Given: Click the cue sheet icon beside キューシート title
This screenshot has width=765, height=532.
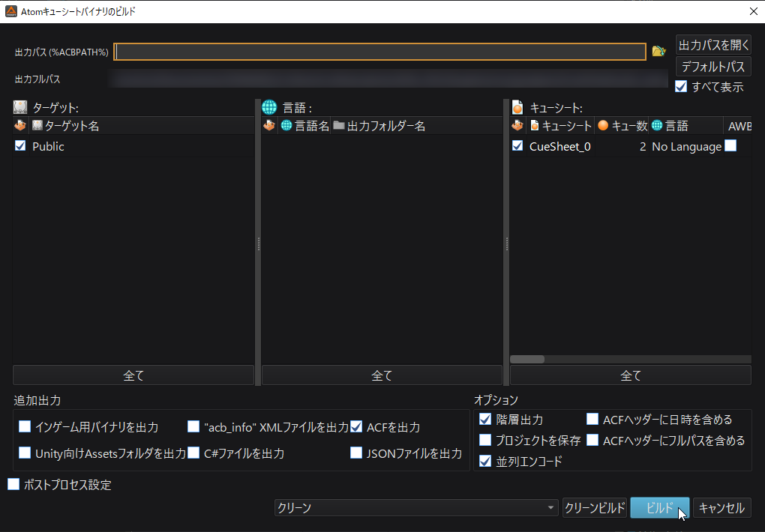Looking at the screenshot, I should click(517, 107).
